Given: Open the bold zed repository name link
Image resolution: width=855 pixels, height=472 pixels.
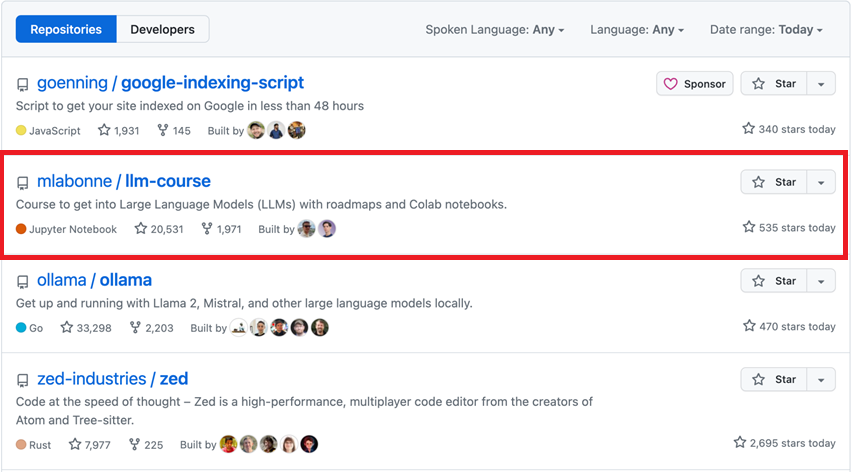Looking at the screenshot, I should pos(174,379).
